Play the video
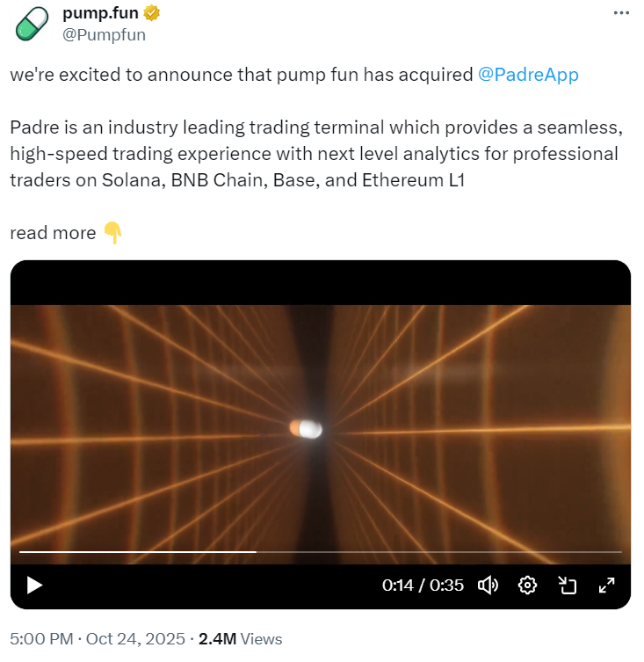The width and height of the screenshot is (644, 662). point(34,585)
